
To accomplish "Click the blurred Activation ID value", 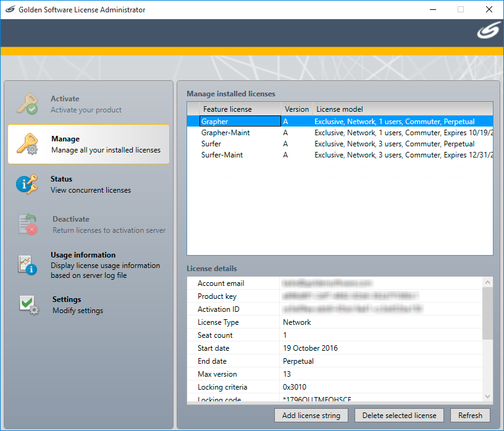I will point(353,309).
